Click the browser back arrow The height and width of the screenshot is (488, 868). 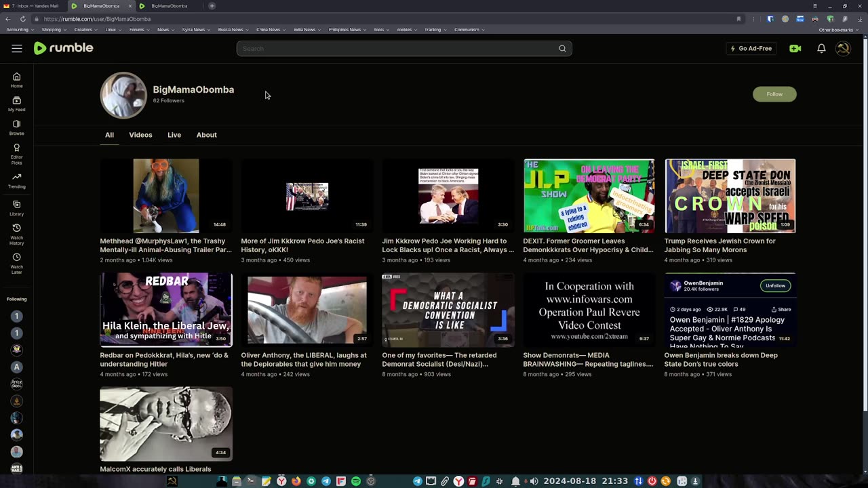[x=8, y=19]
